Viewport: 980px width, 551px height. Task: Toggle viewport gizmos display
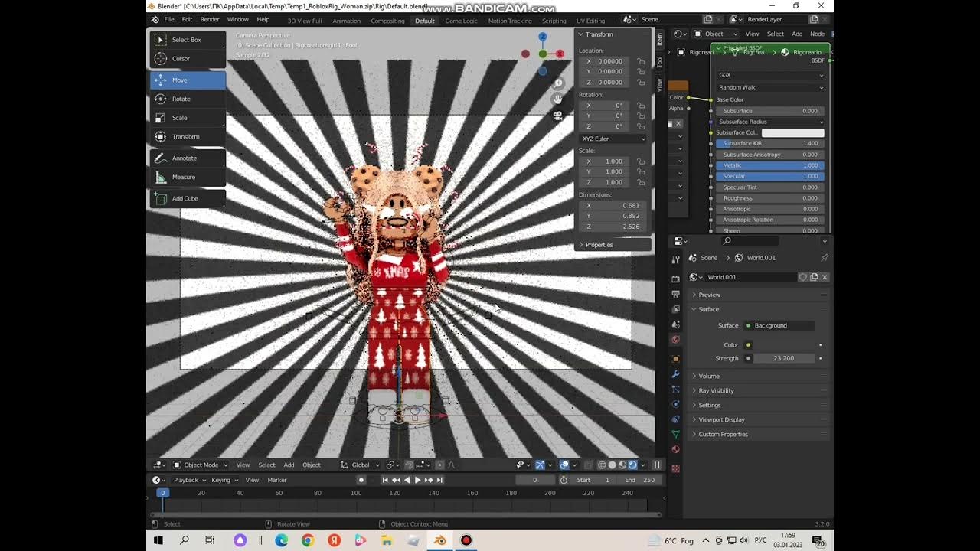click(540, 465)
